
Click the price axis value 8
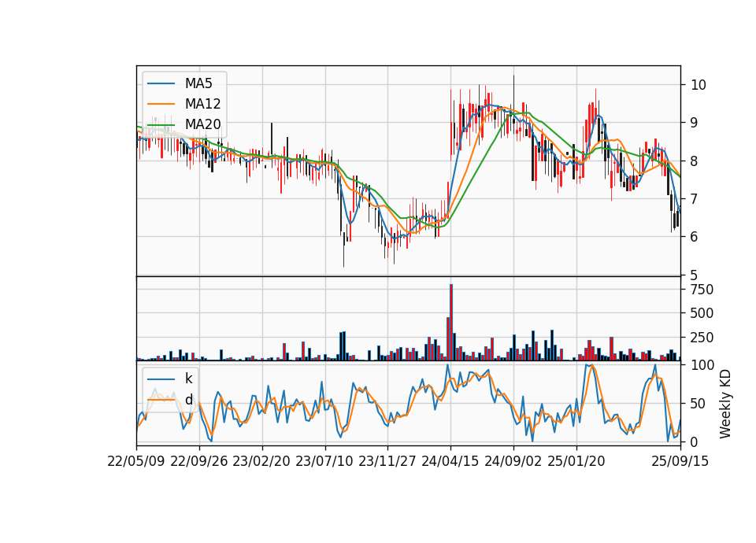tap(695, 161)
